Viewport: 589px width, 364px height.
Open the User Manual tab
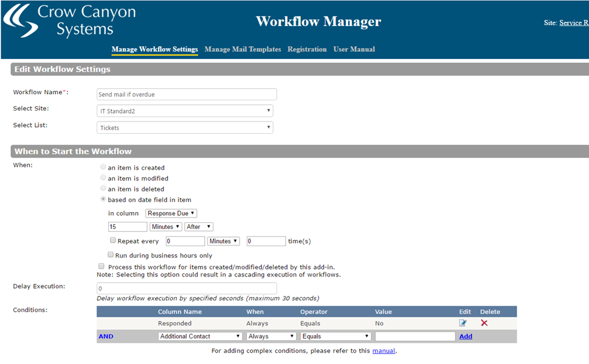[354, 49]
